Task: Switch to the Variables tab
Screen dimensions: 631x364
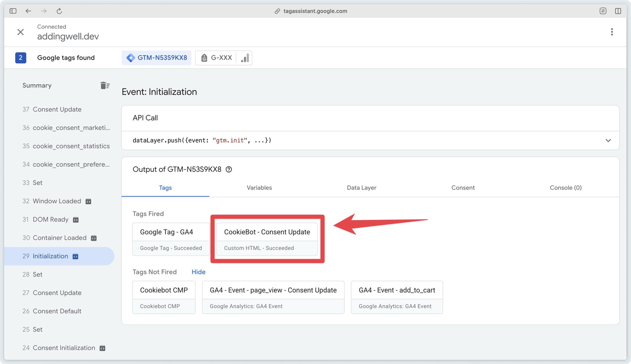Action: (259, 188)
